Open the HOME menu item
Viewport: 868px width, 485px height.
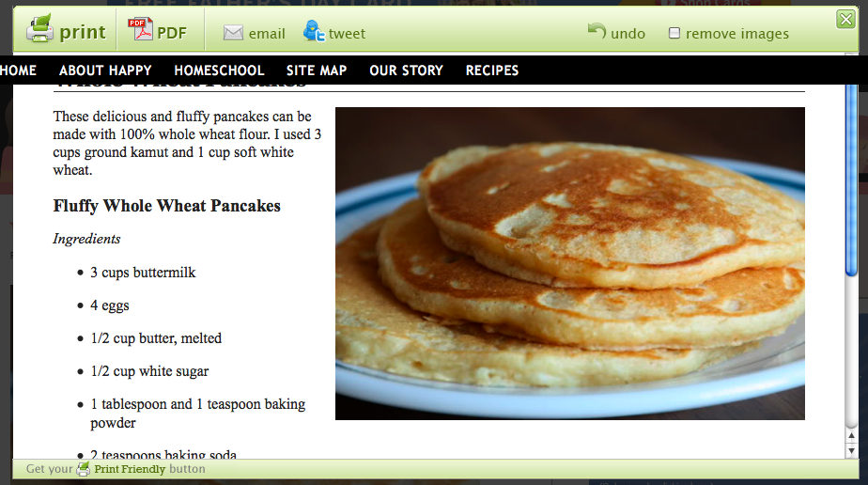[x=18, y=70]
